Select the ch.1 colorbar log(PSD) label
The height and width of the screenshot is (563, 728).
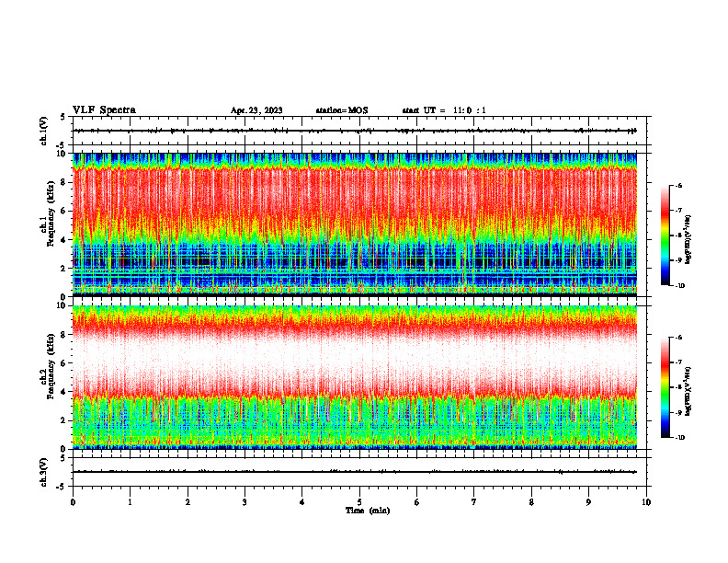[688, 239]
